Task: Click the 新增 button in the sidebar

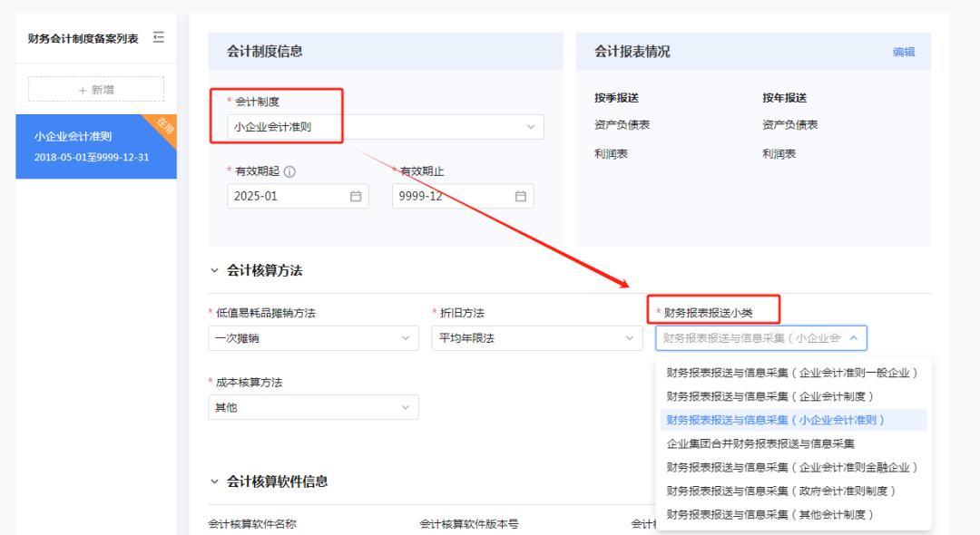Action: 95,87
